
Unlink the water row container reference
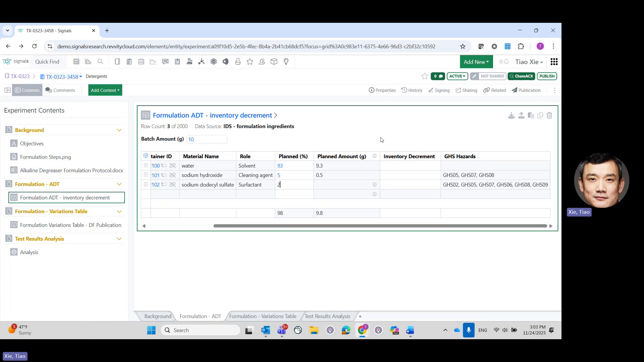tap(173, 165)
